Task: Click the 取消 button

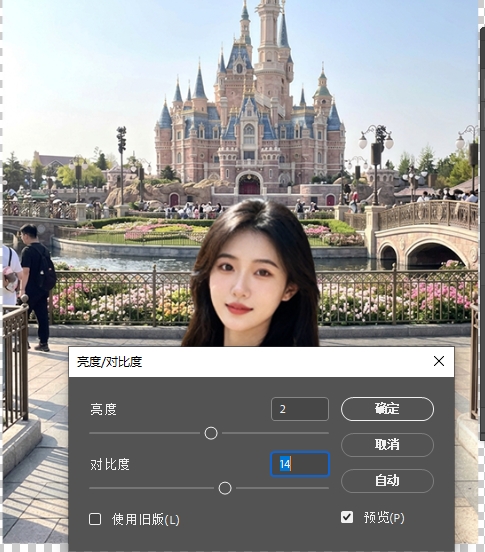Action: click(x=387, y=445)
